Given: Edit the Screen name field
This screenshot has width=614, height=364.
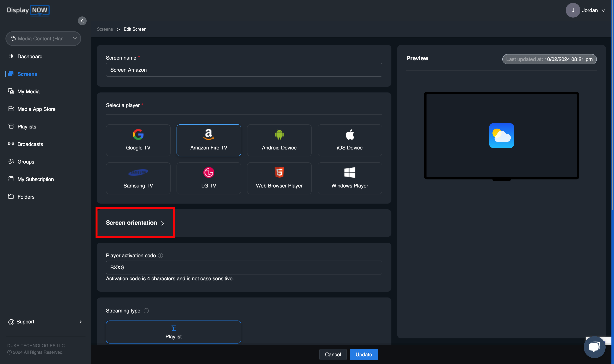Looking at the screenshot, I should click(244, 70).
